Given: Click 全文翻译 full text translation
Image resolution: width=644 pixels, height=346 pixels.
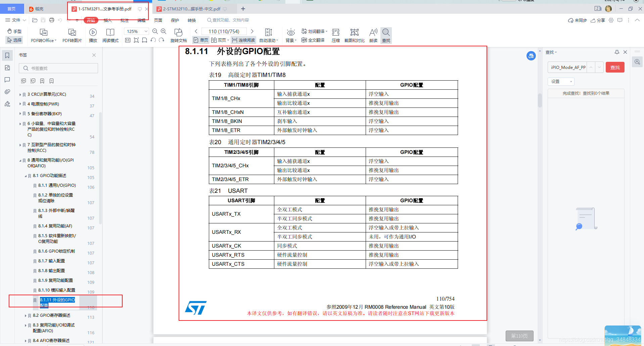Looking at the screenshot, I should tap(313, 40).
